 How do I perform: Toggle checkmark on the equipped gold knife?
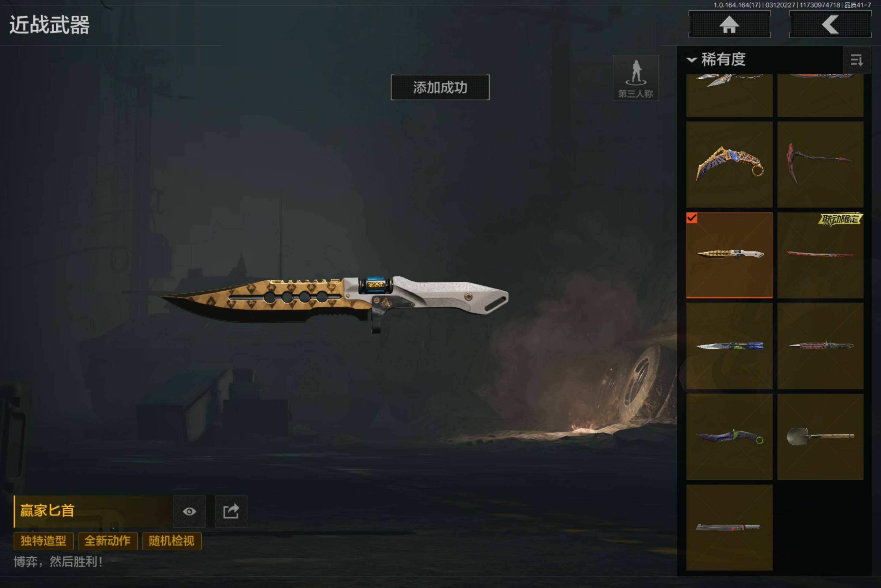click(x=692, y=218)
